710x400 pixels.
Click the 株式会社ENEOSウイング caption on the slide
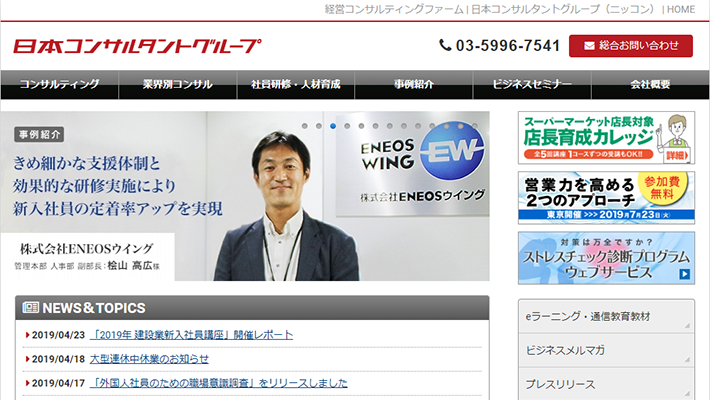(87, 249)
